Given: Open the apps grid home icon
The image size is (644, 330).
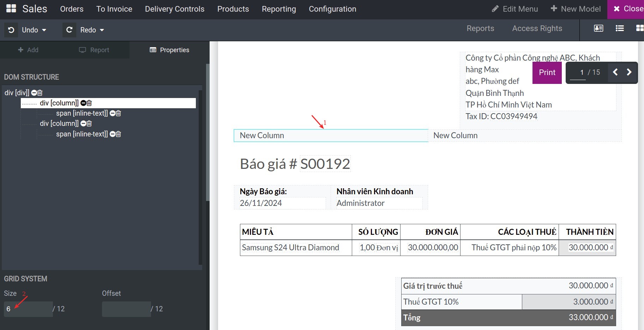Looking at the screenshot, I should click(11, 9).
